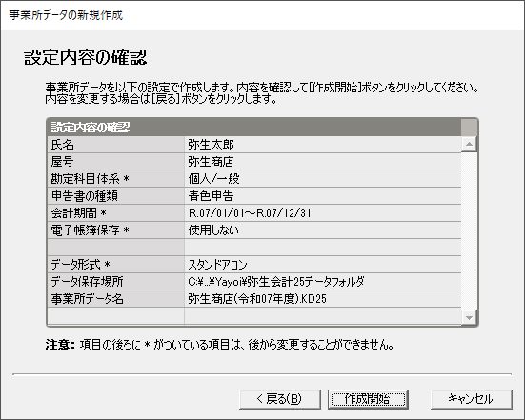Select the 電子帳簿保存 * row label
This screenshot has height=420, width=525.
coord(116,230)
